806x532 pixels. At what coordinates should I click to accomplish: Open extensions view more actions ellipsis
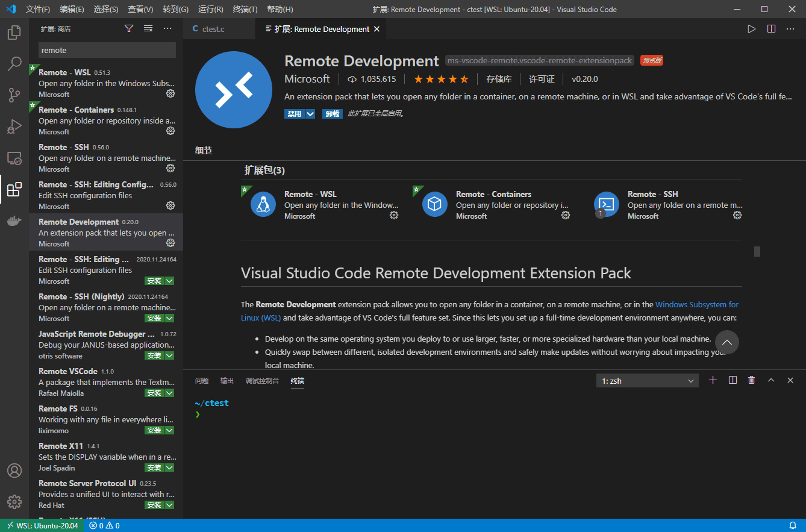click(167, 28)
